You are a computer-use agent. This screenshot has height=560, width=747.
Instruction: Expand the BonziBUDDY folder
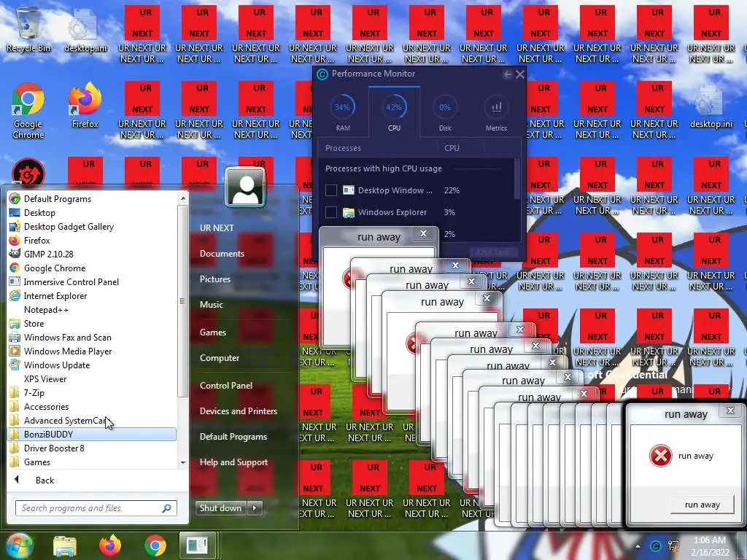click(x=92, y=434)
